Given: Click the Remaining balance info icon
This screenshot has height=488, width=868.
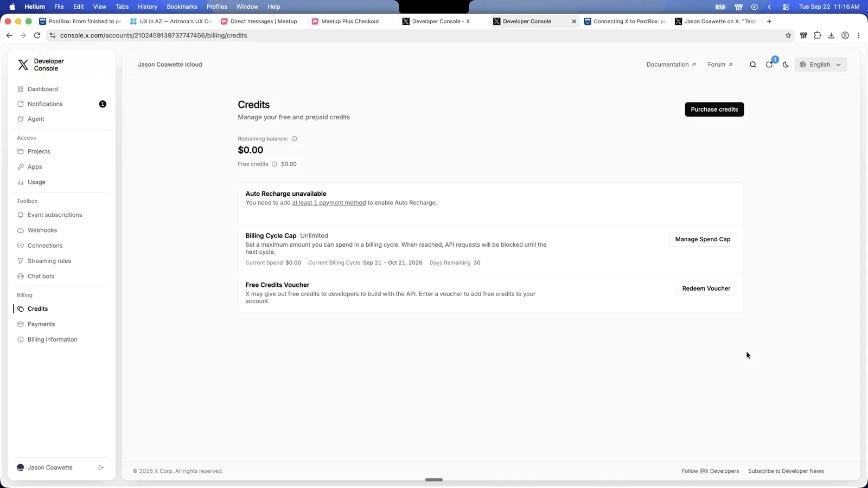Looking at the screenshot, I should pyautogui.click(x=295, y=139).
